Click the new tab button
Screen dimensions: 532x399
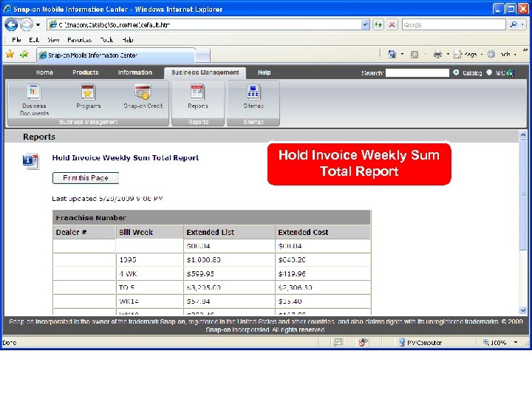pos(202,55)
